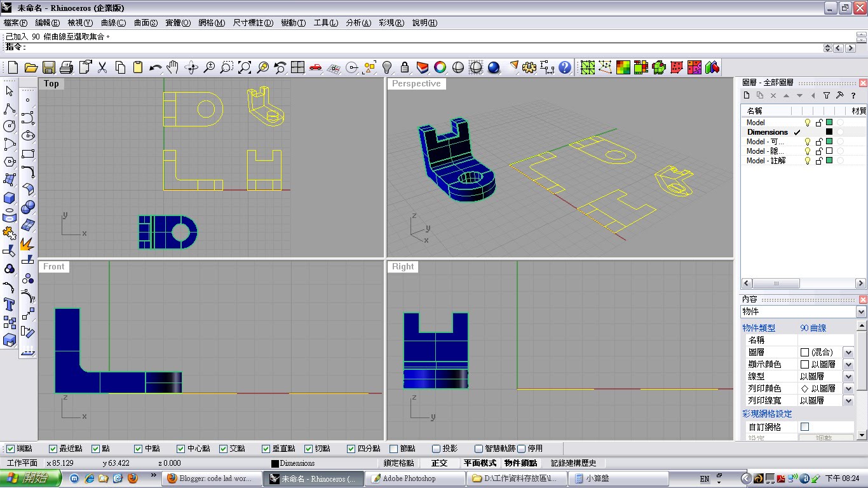Image resolution: width=868 pixels, height=488 pixels.
Task: Click the Dimensions layer black color swatch
Action: click(829, 132)
